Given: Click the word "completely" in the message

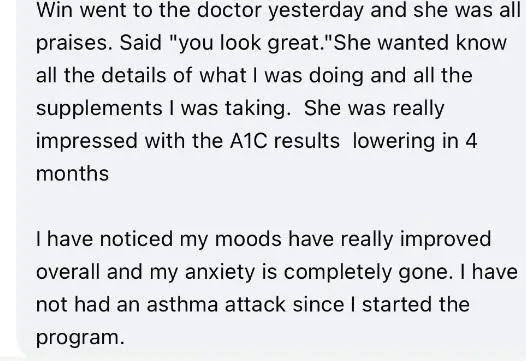Looking at the screenshot, I should pos(337,273).
